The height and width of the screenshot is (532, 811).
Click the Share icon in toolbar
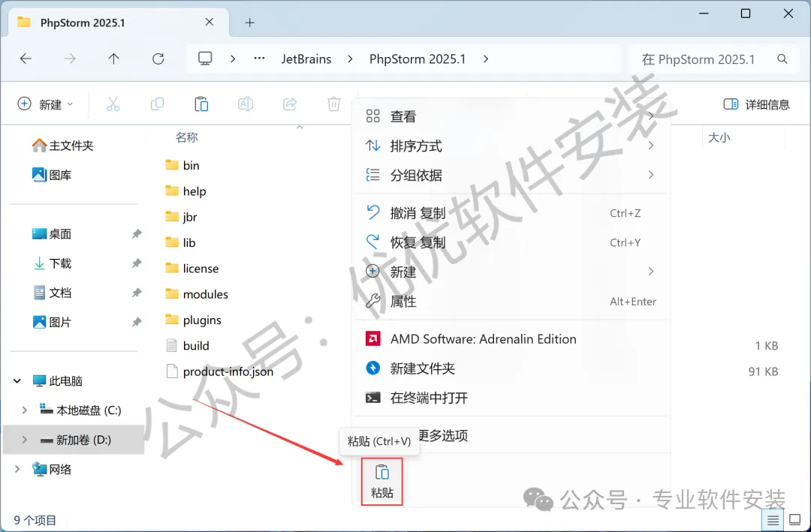click(x=290, y=104)
